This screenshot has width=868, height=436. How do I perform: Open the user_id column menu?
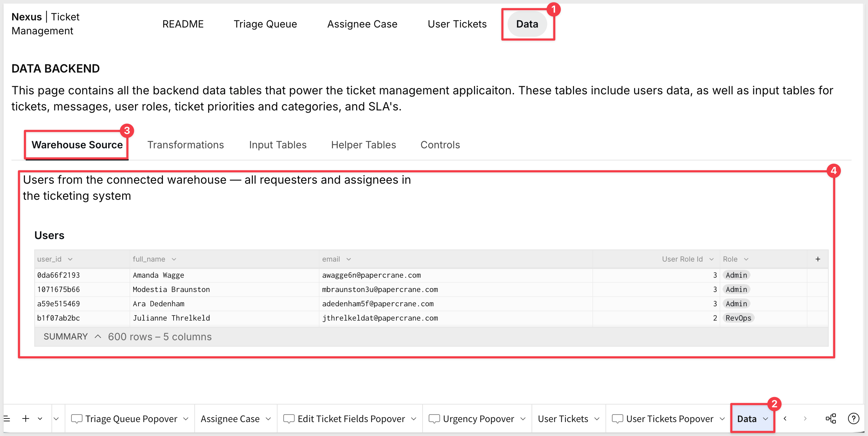click(x=70, y=259)
